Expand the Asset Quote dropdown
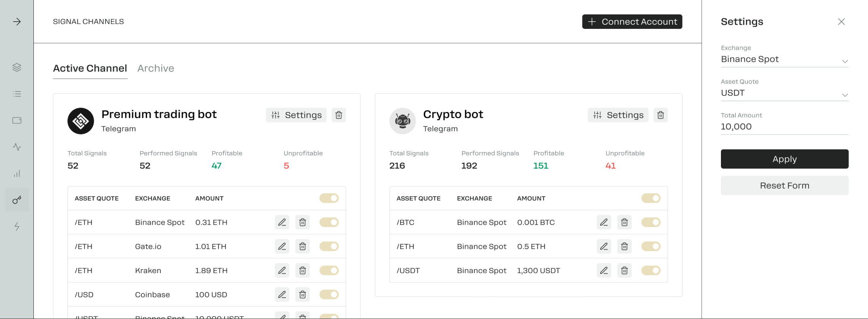868x319 pixels. 784,93
